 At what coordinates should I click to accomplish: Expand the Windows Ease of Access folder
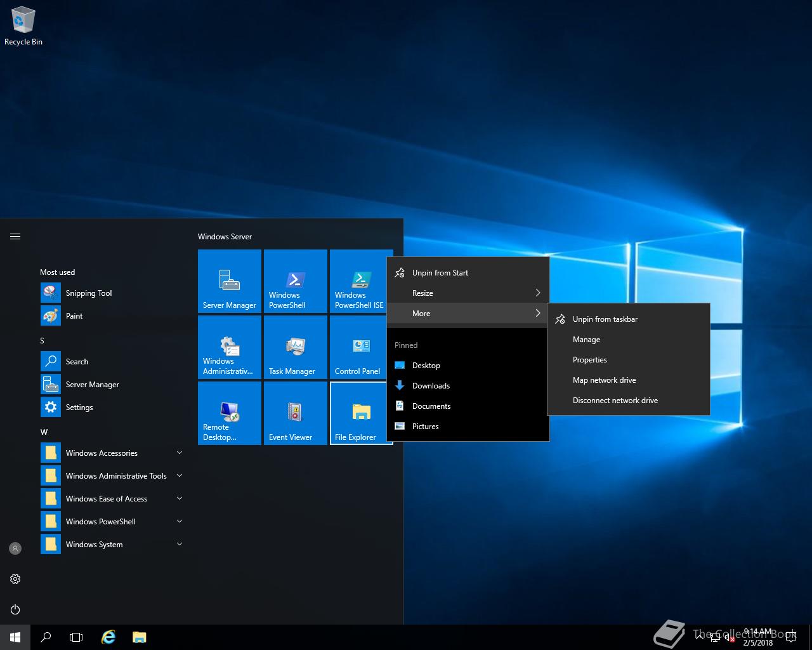113,499
